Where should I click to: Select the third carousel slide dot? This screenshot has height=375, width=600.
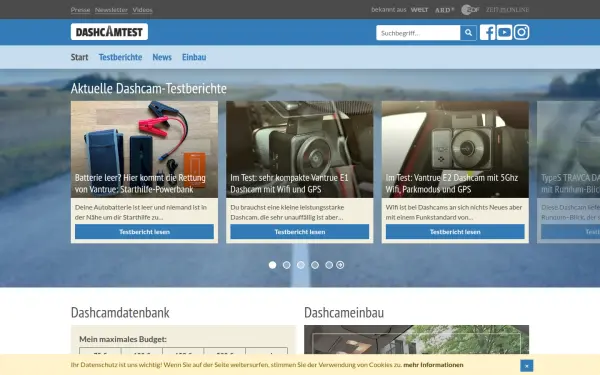[x=301, y=265]
